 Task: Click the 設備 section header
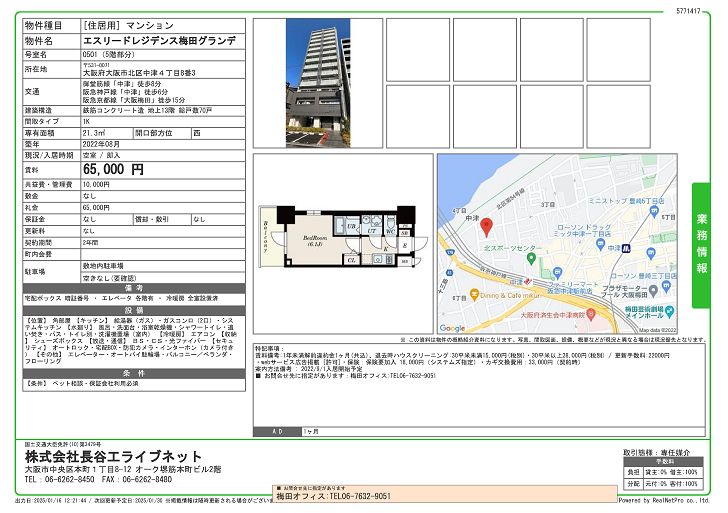point(134,311)
